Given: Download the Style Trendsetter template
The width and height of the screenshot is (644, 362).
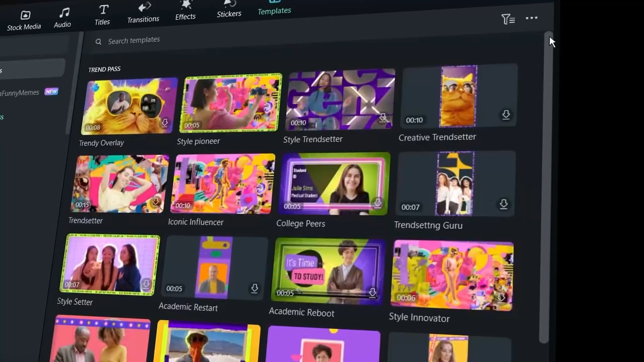Looking at the screenshot, I should point(383,118).
